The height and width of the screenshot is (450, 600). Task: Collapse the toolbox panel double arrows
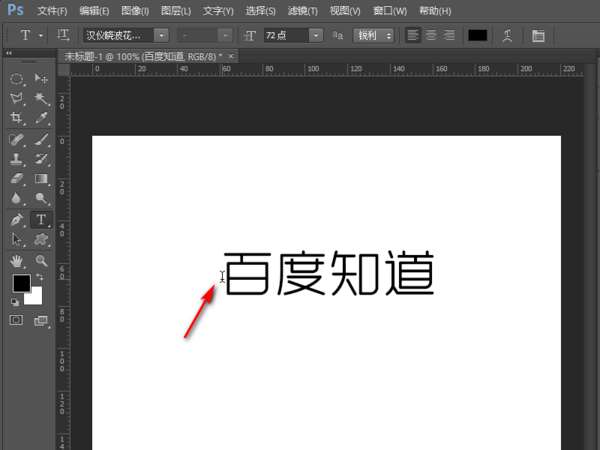coord(8,53)
